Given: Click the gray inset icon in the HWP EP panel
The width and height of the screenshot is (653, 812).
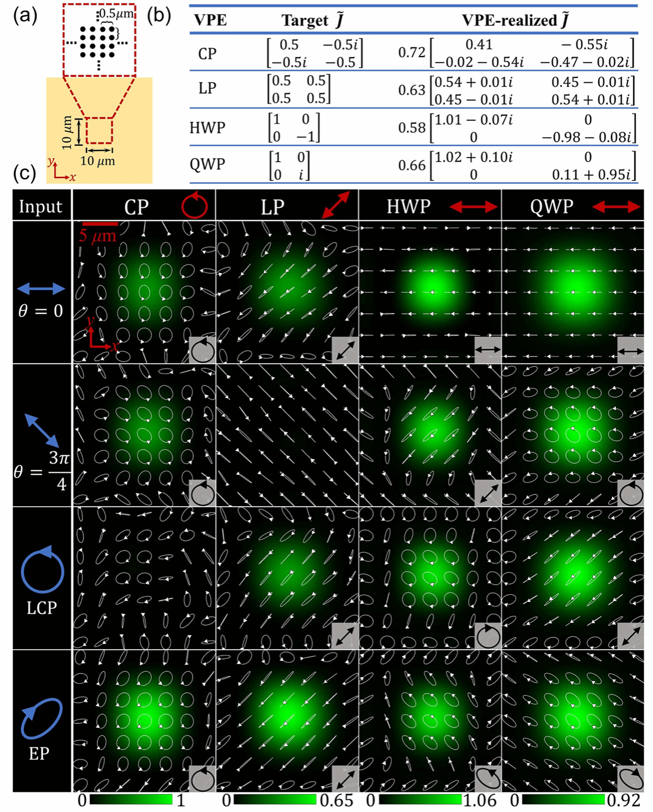Looking at the screenshot, I should 488,779.
